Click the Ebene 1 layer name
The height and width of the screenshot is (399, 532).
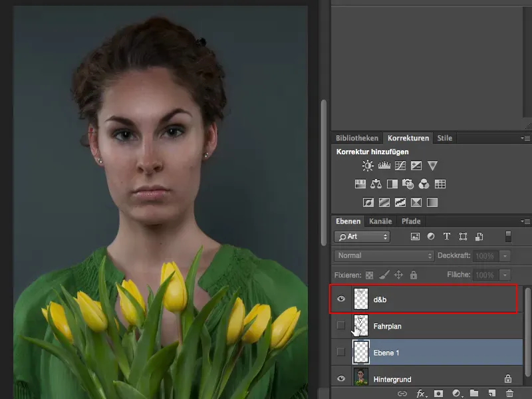click(x=386, y=352)
